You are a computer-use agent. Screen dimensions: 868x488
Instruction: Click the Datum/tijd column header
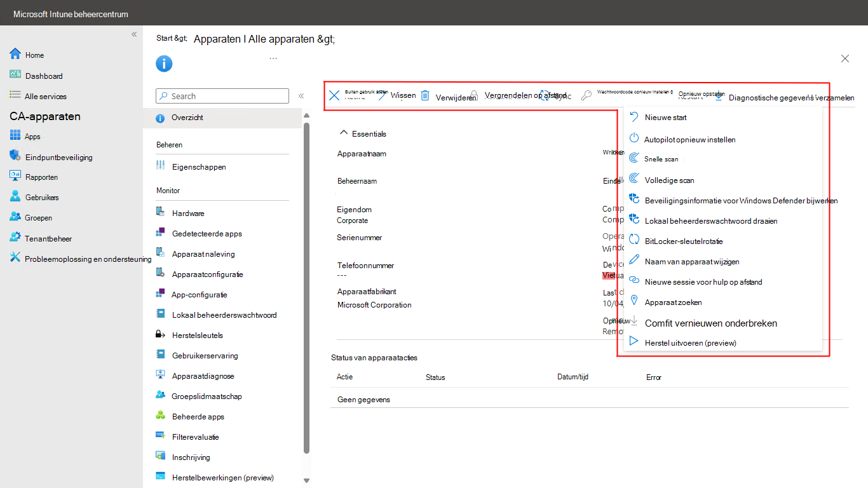(573, 377)
